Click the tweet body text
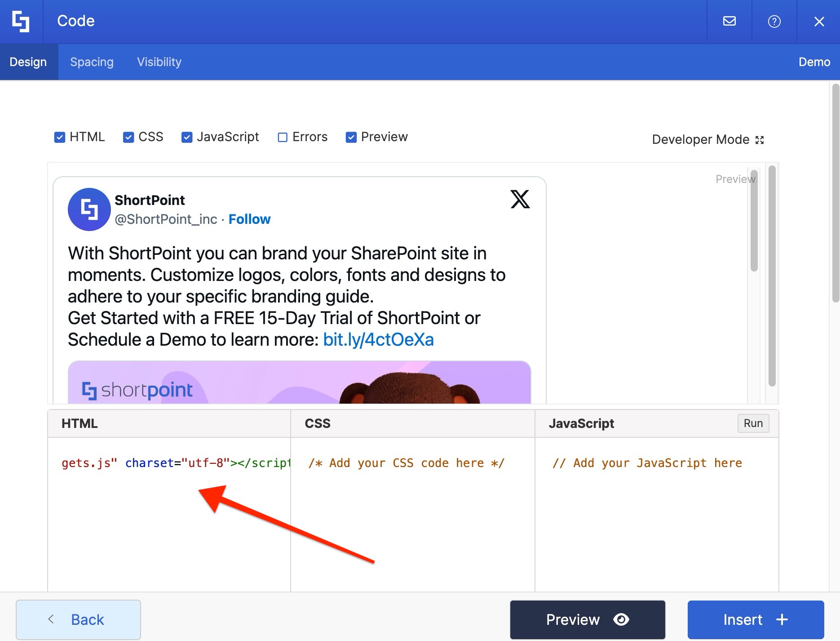The height and width of the screenshot is (641, 840). click(x=287, y=296)
